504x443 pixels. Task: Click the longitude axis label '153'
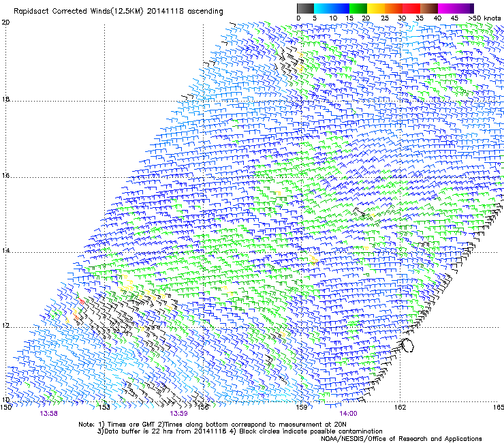tap(104, 408)
